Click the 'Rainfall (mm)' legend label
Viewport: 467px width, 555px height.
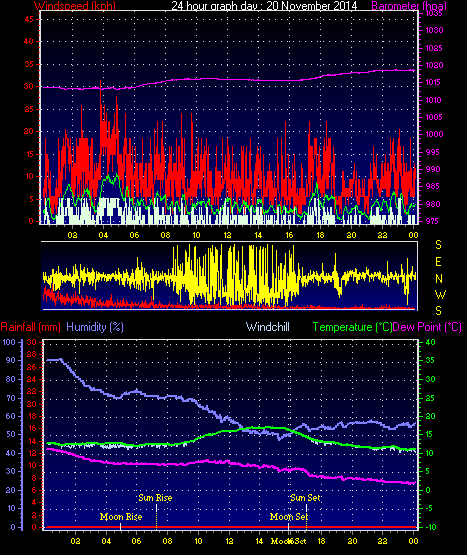tap(30, 327)
